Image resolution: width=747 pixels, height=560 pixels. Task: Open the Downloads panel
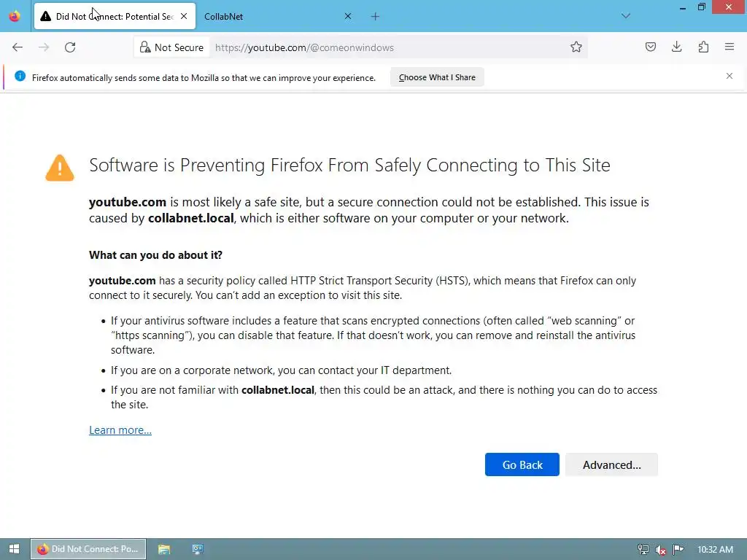tap(676, 47)
